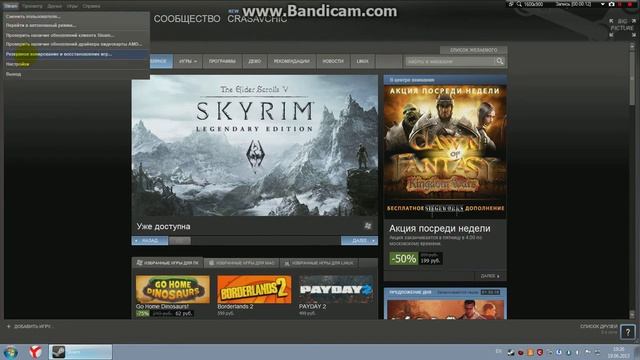
Task: Choose Выход in the Steam menu
Action: coord(76,74)
